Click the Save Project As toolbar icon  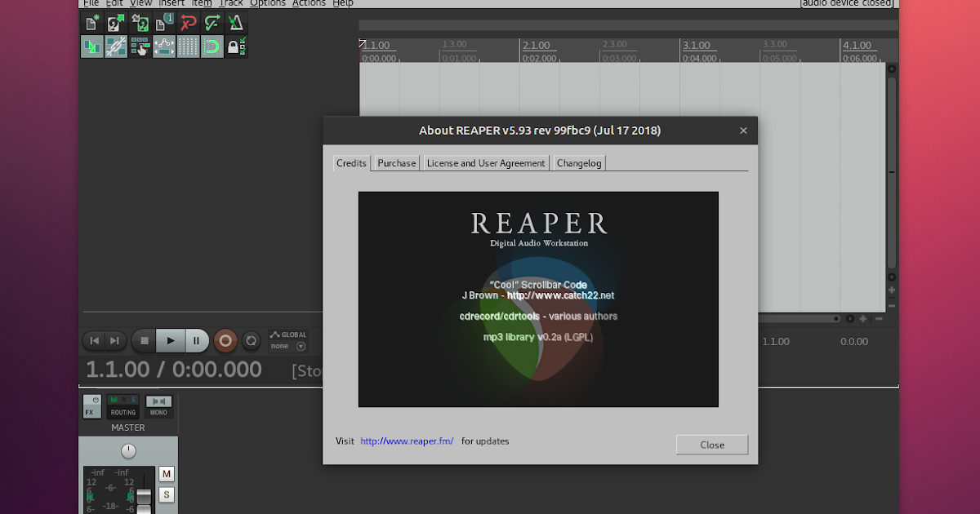(x=140, y=23)
